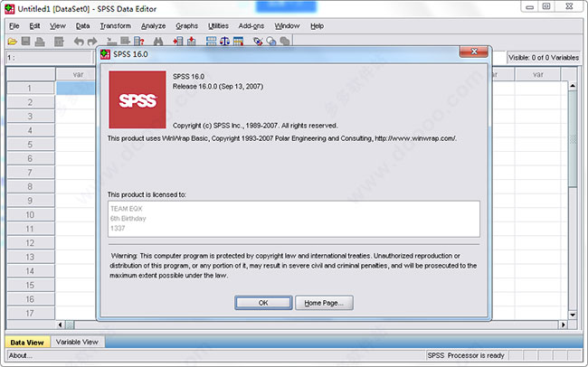Screen dimensions: 588x367
Task: Click the Split File toolbar icon
Action: coord(211,42)
